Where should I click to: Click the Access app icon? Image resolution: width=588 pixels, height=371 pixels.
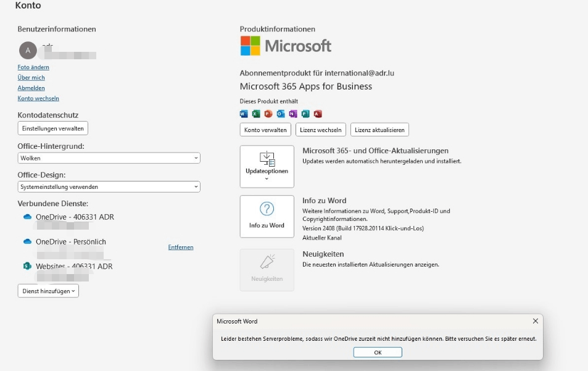318,114
